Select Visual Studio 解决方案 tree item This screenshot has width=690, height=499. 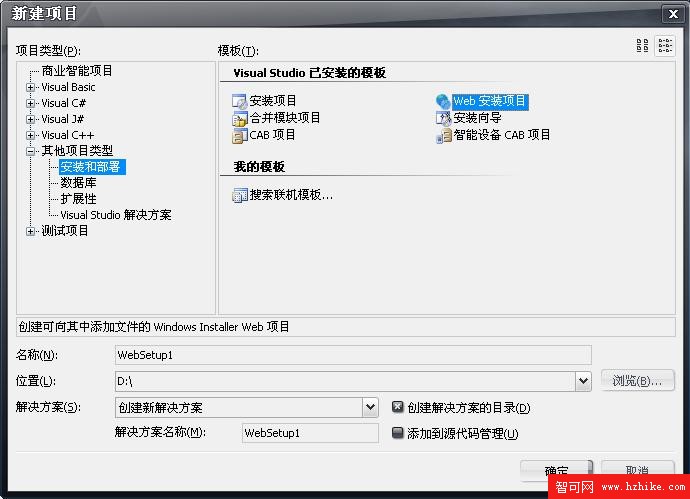[x=116, y=215]
